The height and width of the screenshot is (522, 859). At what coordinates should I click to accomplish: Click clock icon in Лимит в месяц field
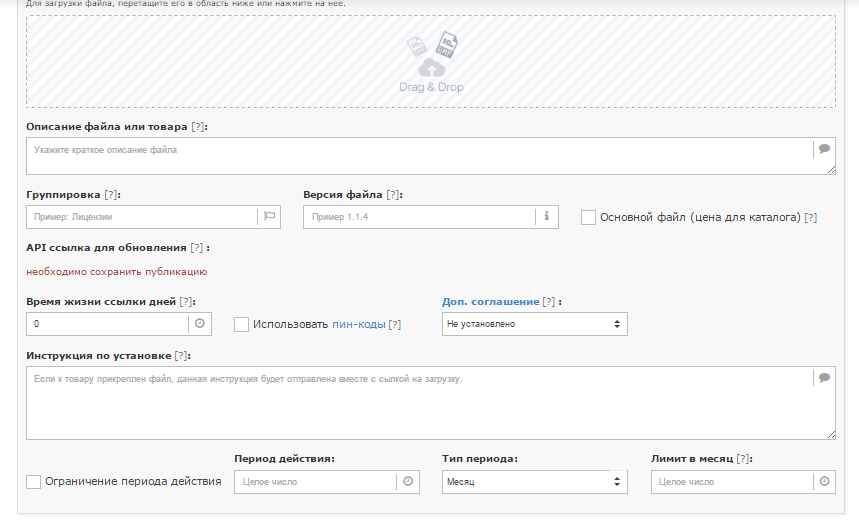(x=824, y=481)
